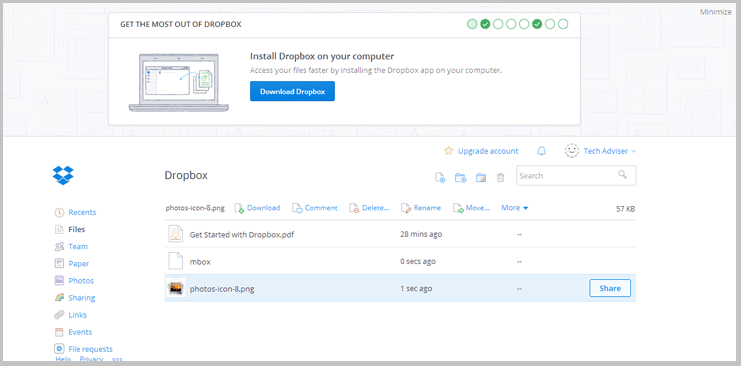Click Delete... in the action bar

370,208
